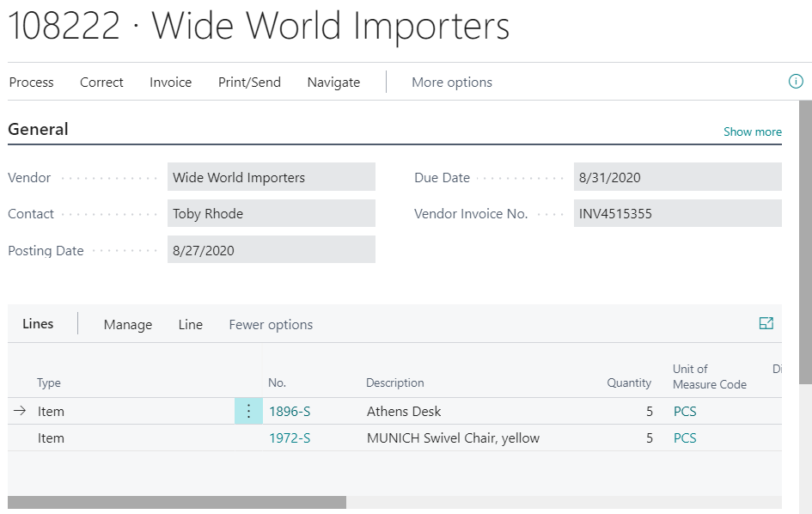Click the Due Date field 8/31/2020
Screen dimensions: 812x514
pyautogui.click(x=678, y=177)
